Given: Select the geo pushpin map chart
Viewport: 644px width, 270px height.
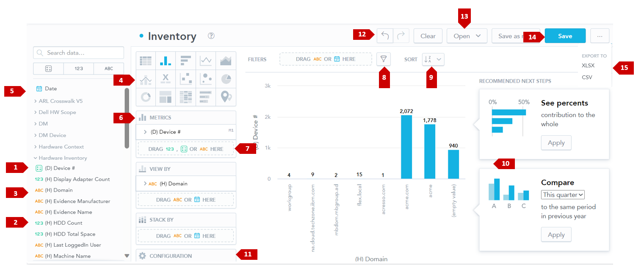Looking at the screenshot, I should 226,97.
